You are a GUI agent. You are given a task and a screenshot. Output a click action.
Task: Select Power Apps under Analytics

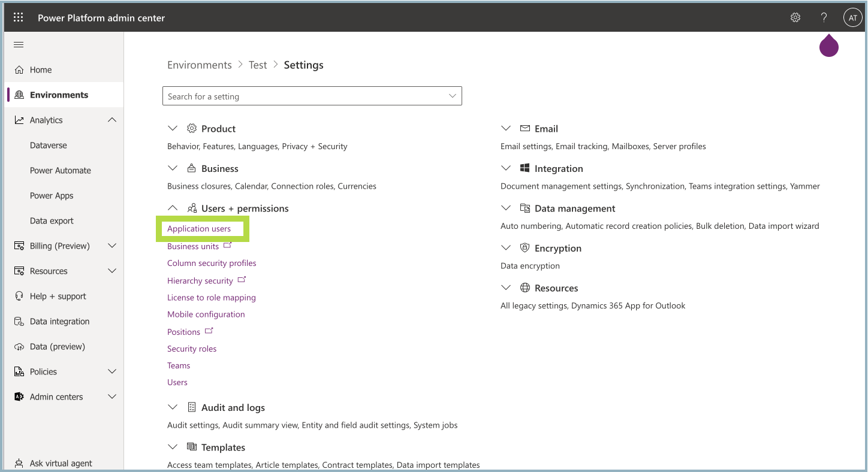coord(52,196)
